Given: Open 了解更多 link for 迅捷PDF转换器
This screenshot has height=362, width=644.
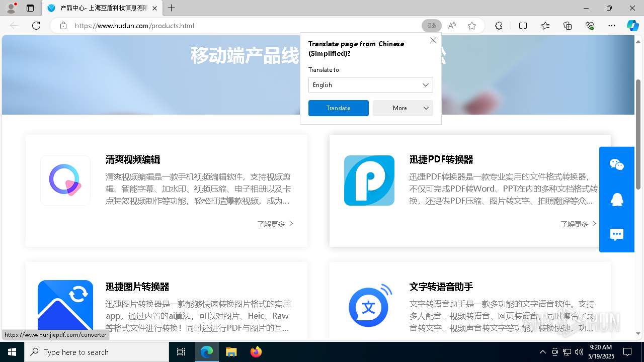Looking at the screenshot, I should pos(579,224).
